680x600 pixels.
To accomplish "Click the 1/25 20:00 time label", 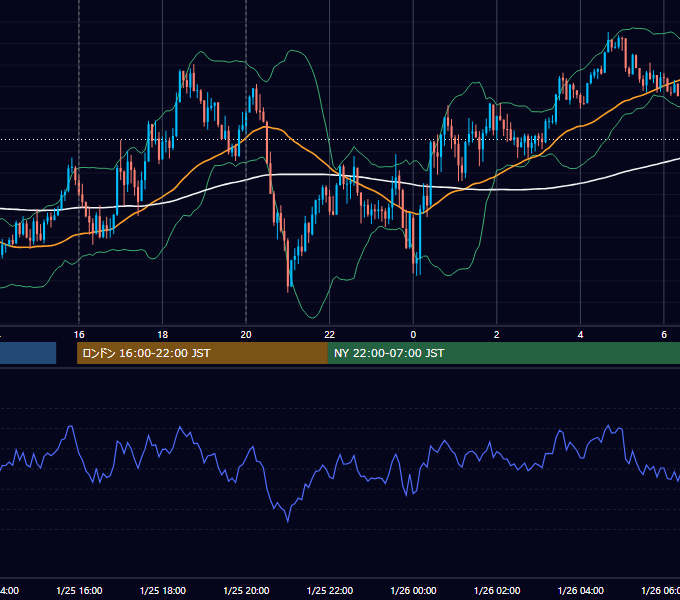I will (246, 591).
